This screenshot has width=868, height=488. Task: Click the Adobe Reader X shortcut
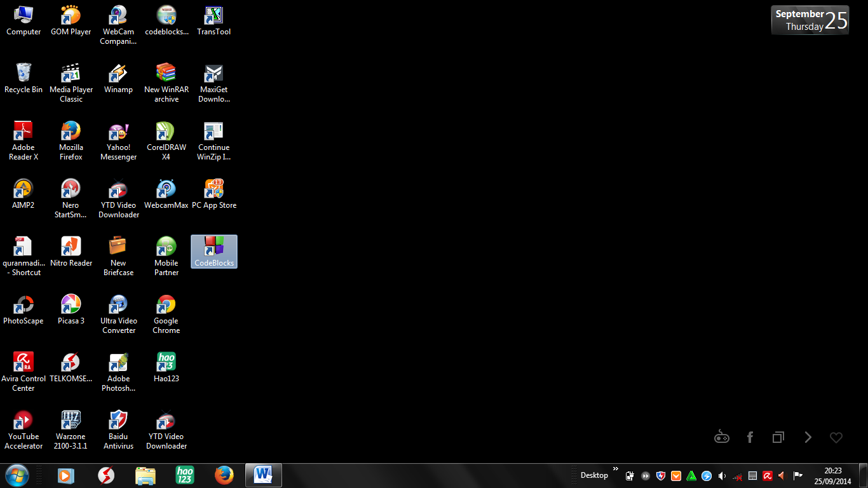pyautogui.click(x=24, y=141)
